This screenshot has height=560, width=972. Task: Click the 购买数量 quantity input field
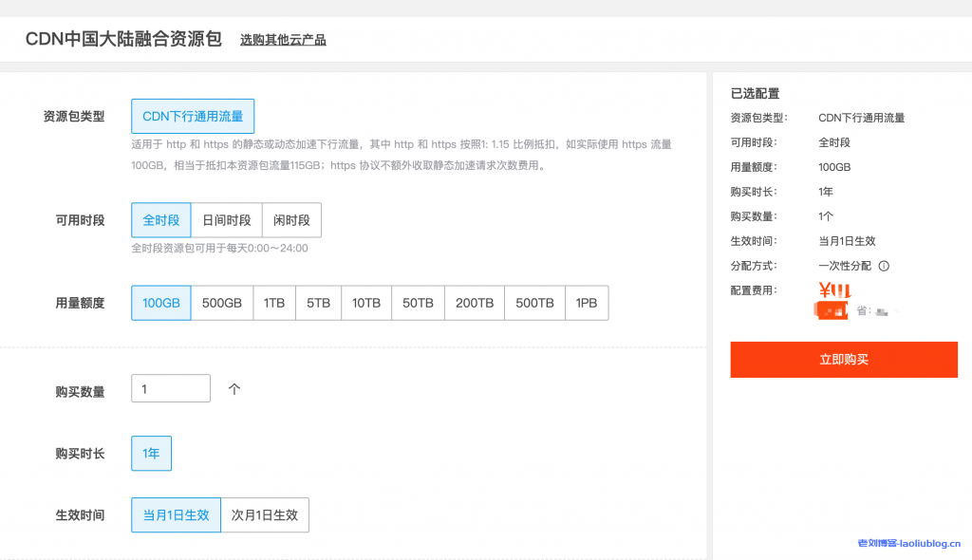[171, 388]
